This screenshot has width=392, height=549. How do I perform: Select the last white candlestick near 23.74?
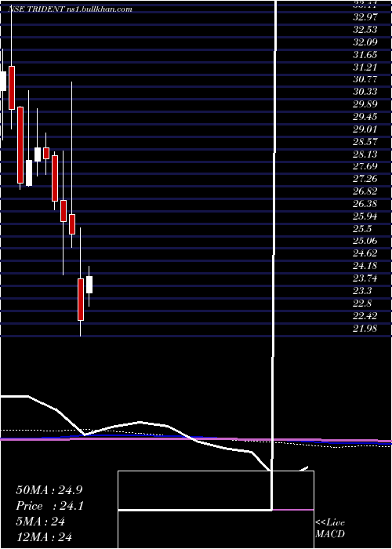(89, 285)
